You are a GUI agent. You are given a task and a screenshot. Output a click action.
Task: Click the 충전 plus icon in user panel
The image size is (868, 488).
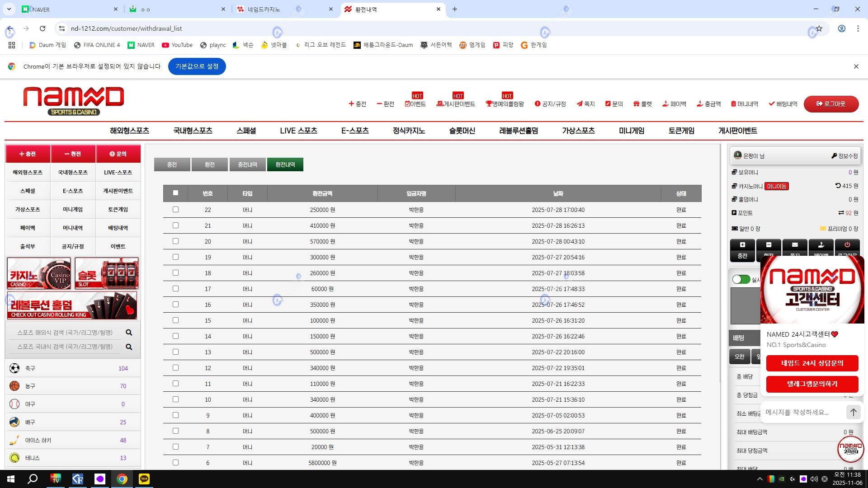(x=742, y=245)
